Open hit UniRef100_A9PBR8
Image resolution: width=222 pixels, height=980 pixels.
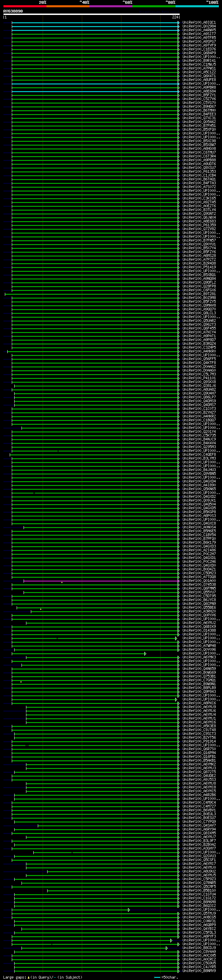point(199,88)
